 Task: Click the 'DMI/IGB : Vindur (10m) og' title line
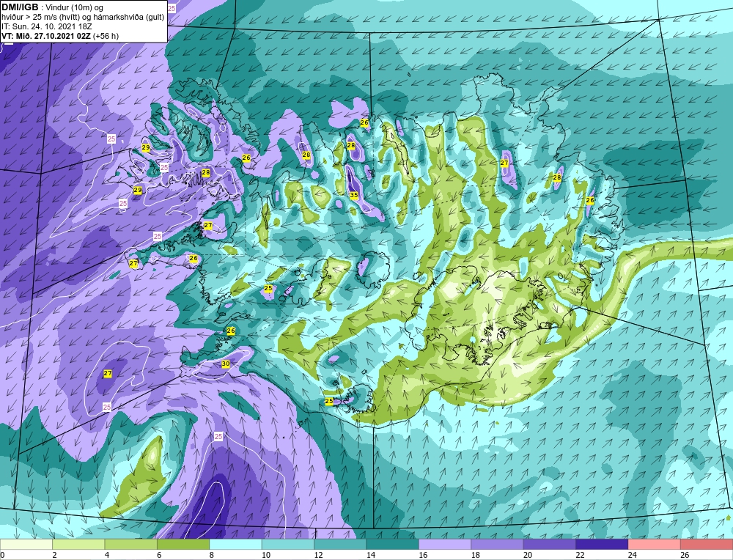coord(52,7)
